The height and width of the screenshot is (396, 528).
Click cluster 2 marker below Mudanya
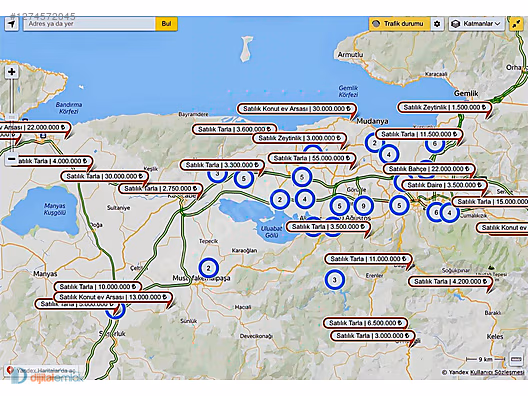[374, 143]
